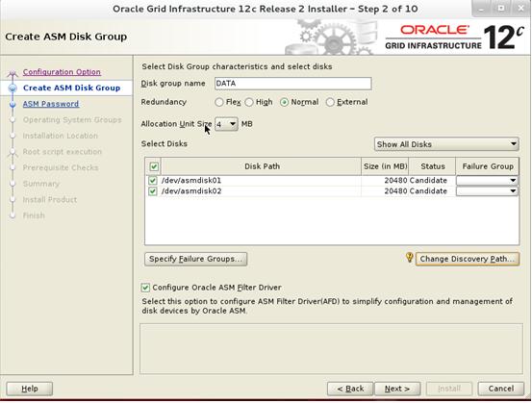Screen dimensions: 532x403
Task: Select External redundancy
Action: (330, 102)
